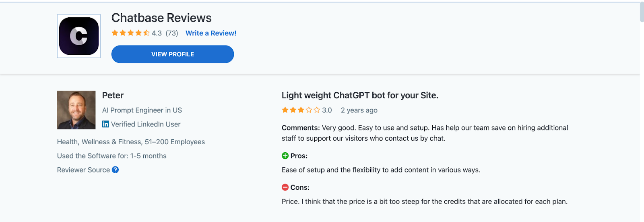Click the LinkedIn verified icon
This screenshot has width=644, height=222.
coord(105,124)
